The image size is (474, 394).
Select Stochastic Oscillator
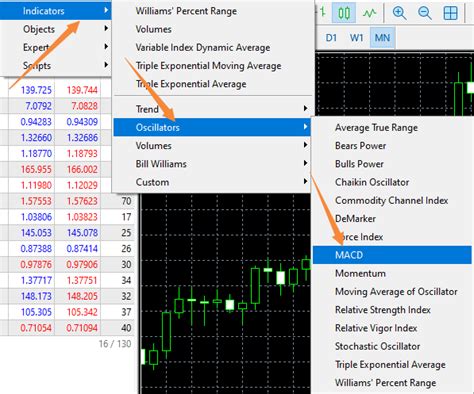pos(392,346)
